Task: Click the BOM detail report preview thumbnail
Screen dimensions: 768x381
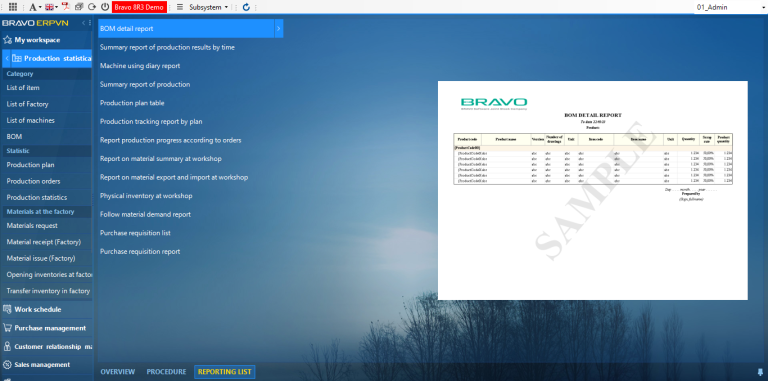Action: click(x=593, y=190)
